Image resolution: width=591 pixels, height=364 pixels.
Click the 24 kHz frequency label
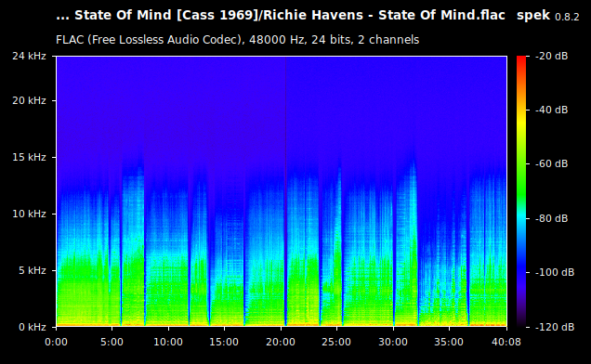(x=29, y=56)
